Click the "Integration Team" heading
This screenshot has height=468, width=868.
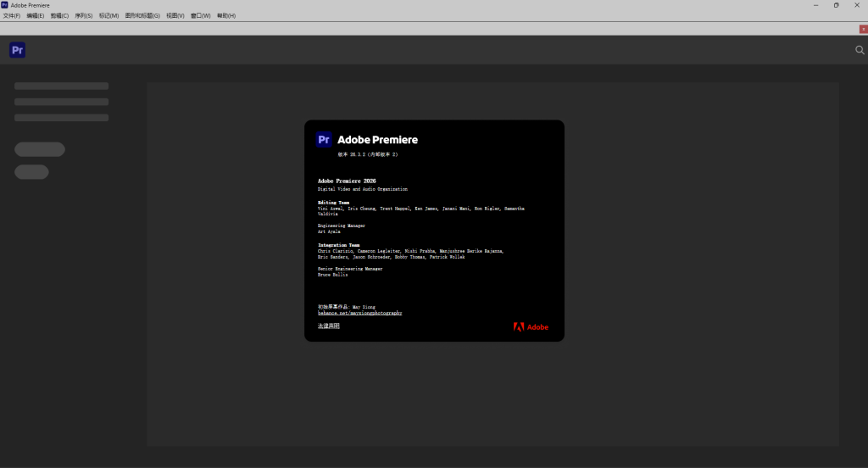click(x=338, y=245)
